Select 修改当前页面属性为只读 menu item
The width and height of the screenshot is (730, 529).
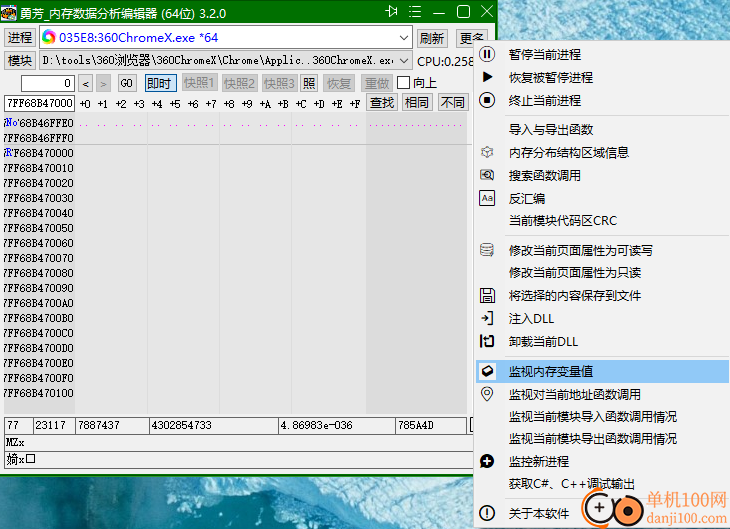pos(575,272)
